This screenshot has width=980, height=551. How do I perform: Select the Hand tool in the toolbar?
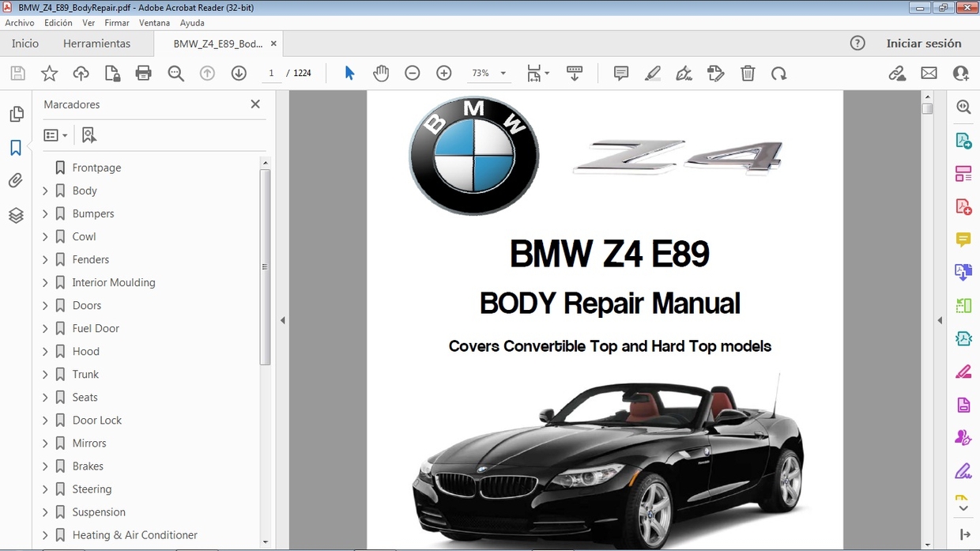tap(381, 73)
